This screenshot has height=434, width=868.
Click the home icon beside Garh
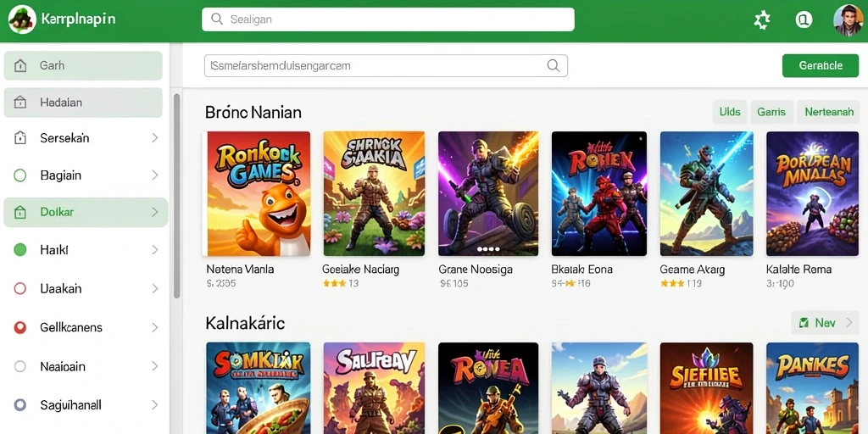pos(20,66)
